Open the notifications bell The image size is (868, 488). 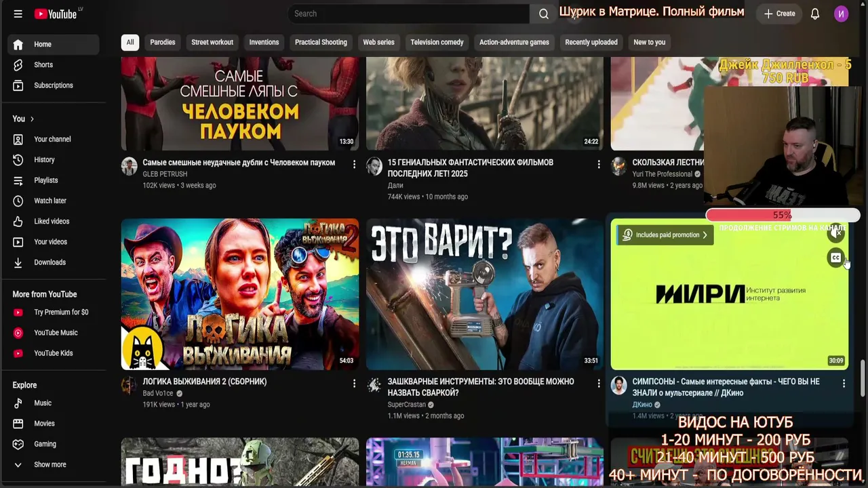(x=815, y=14)
